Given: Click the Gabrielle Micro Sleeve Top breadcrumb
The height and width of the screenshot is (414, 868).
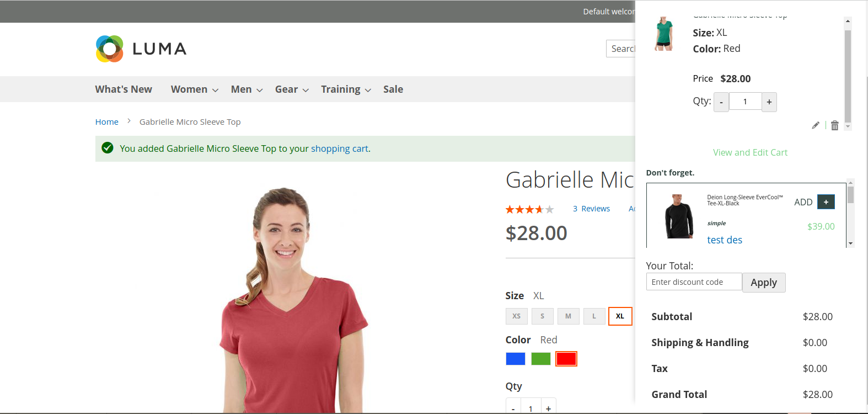Looking at the screenshot, I should [190, 122].
